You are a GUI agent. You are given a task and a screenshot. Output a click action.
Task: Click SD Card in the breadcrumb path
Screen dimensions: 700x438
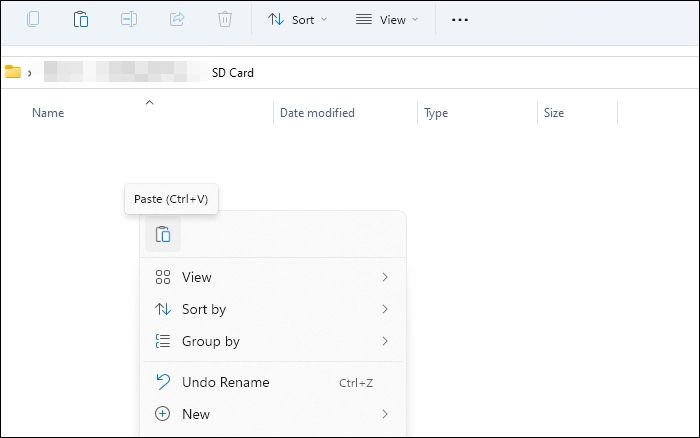pos(233,73)
